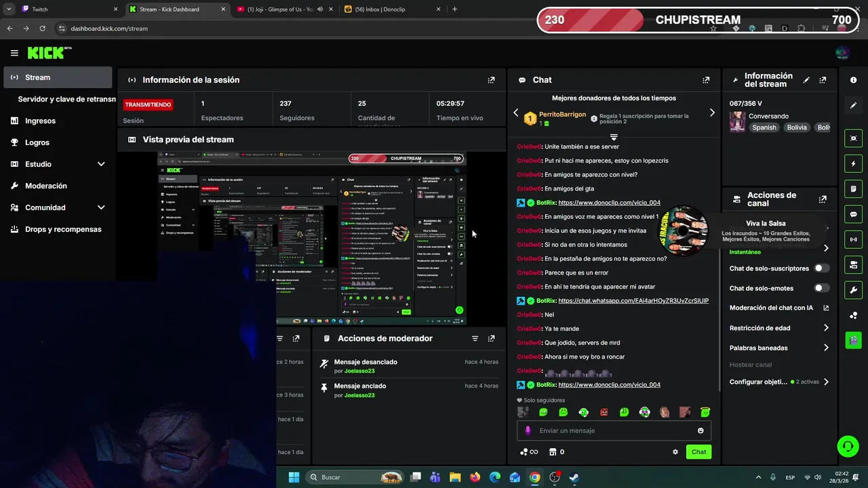Screen dimensions: 868x488
Task: Click the green clapperboard icon in right sidebar
Action: [x=853, y=340]
